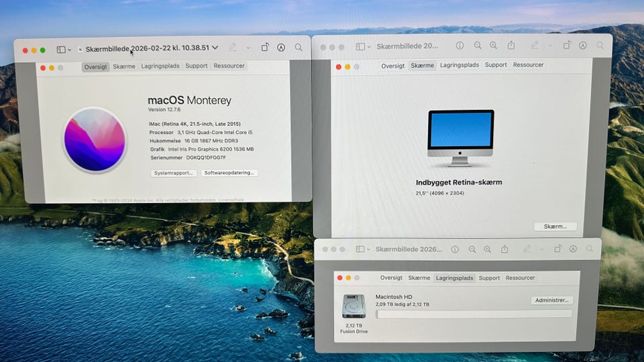Click 'Processor 3,1 GHz Quad-Core Intel Core i5'

click(201, 133)
